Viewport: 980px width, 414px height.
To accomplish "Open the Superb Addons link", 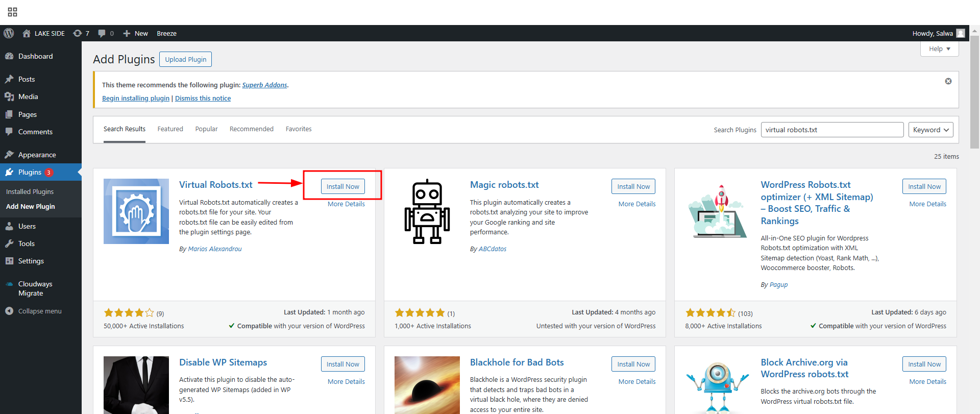I will click(264, 85).
